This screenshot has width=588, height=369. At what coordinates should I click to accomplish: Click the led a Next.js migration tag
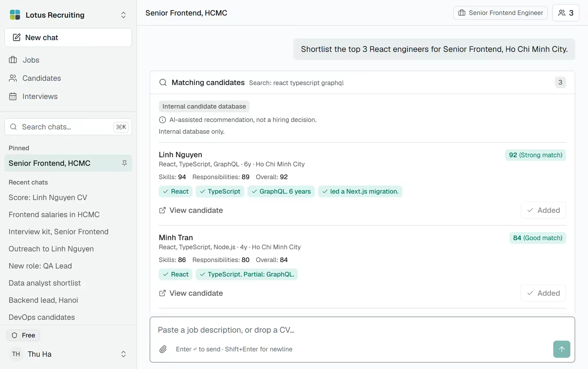pyautogui.click(x=360, y=192)
